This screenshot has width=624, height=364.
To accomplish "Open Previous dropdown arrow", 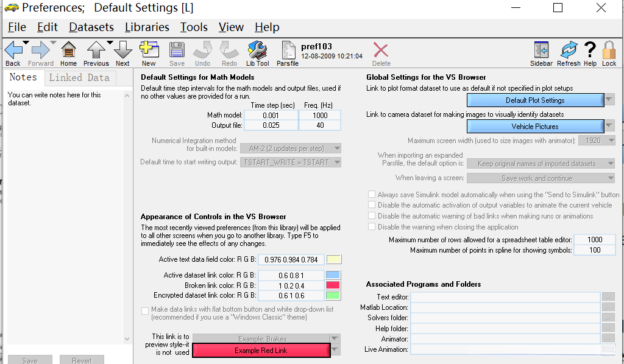I will [110, 43].
